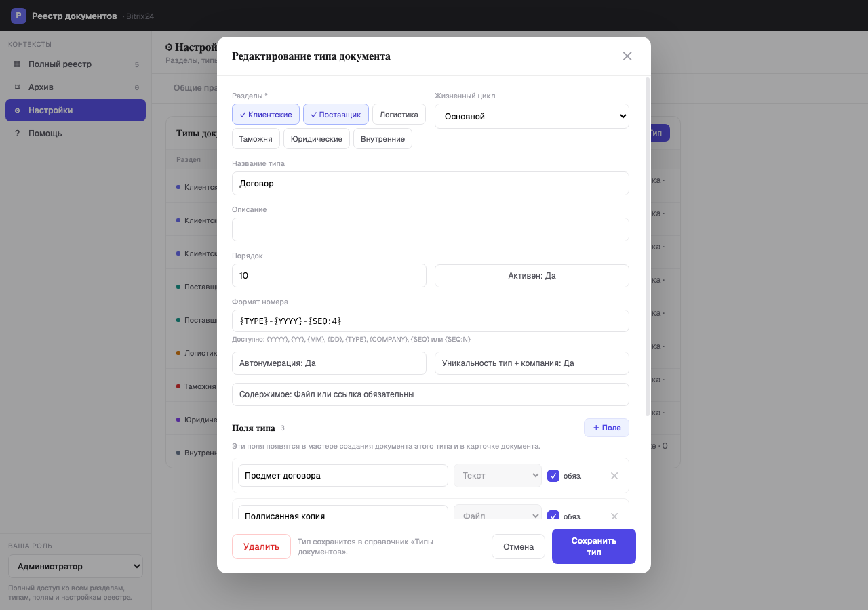Click the dialog vertical scrollbar
Viewport: 868px width, 610px height.
click(648, 247)
